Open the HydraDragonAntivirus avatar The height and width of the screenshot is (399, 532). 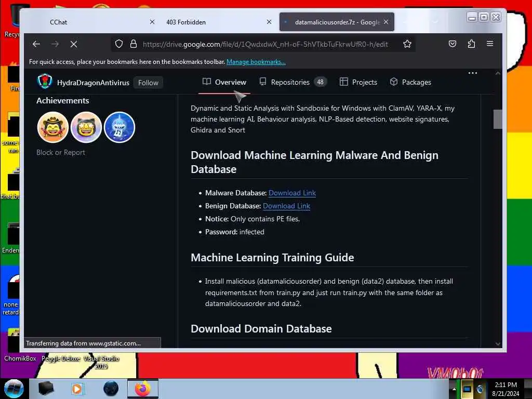45,82
